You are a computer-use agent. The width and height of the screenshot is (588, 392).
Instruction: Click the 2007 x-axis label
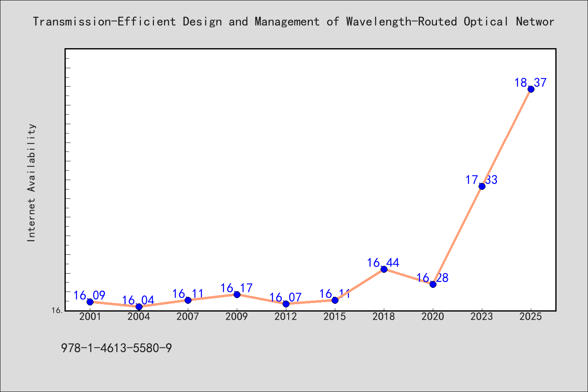coord(188,317)
